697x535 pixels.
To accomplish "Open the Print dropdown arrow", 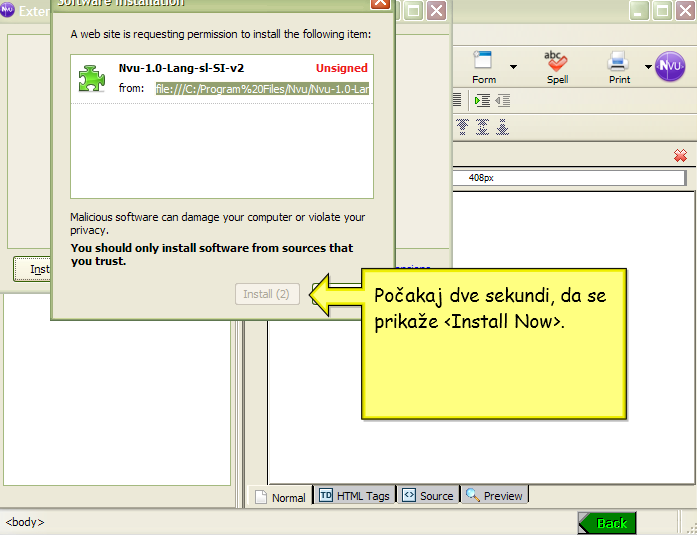I will [647, 67].
